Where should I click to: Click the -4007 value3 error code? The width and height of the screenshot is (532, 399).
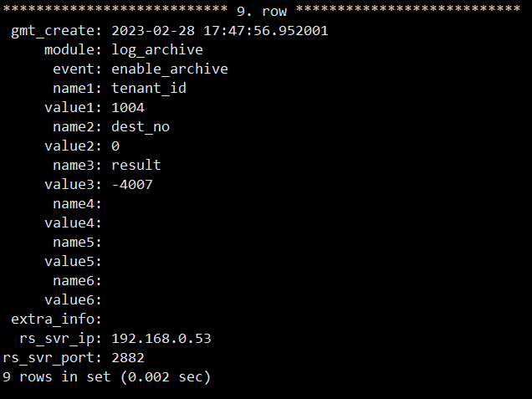(x=132, y=185)
